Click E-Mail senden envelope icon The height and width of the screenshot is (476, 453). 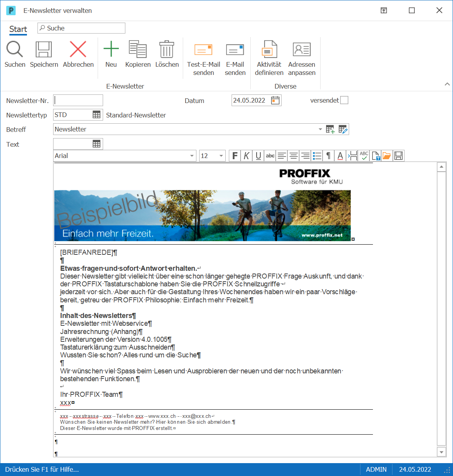pos(235,50)
